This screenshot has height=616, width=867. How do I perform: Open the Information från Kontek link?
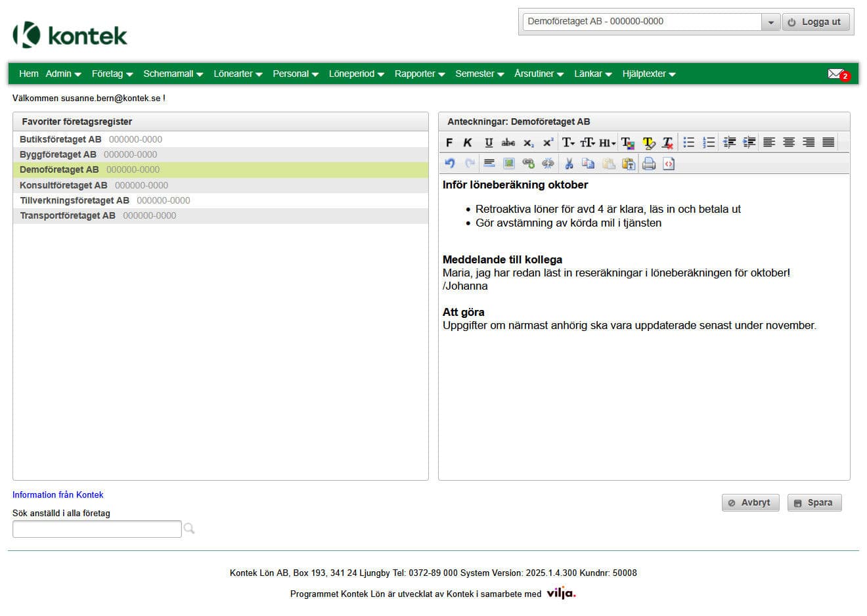click(x=58, y=495)
